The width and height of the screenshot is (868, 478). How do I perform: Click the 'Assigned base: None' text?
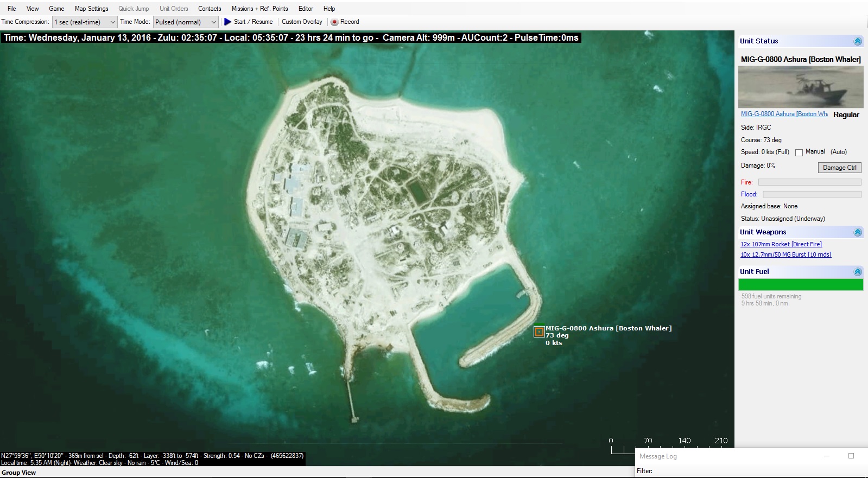point(769,206)
